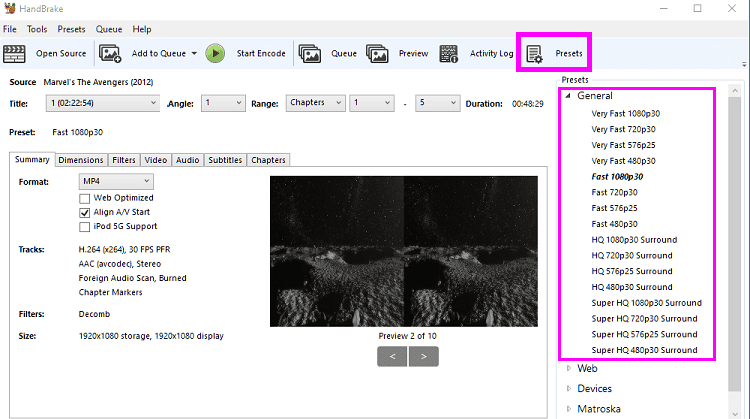Switch to the Audio tab
Screen dimensions: 750x419
(188, 160)
